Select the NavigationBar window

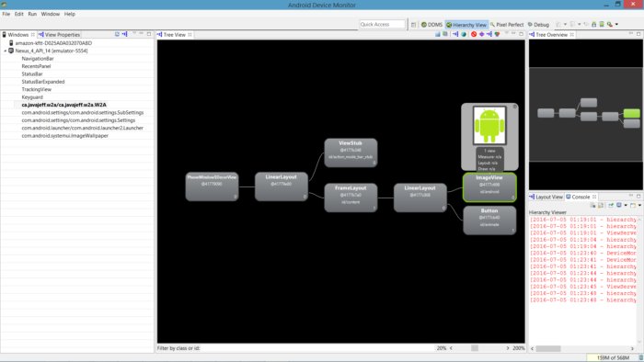click(x=38, y=59)
